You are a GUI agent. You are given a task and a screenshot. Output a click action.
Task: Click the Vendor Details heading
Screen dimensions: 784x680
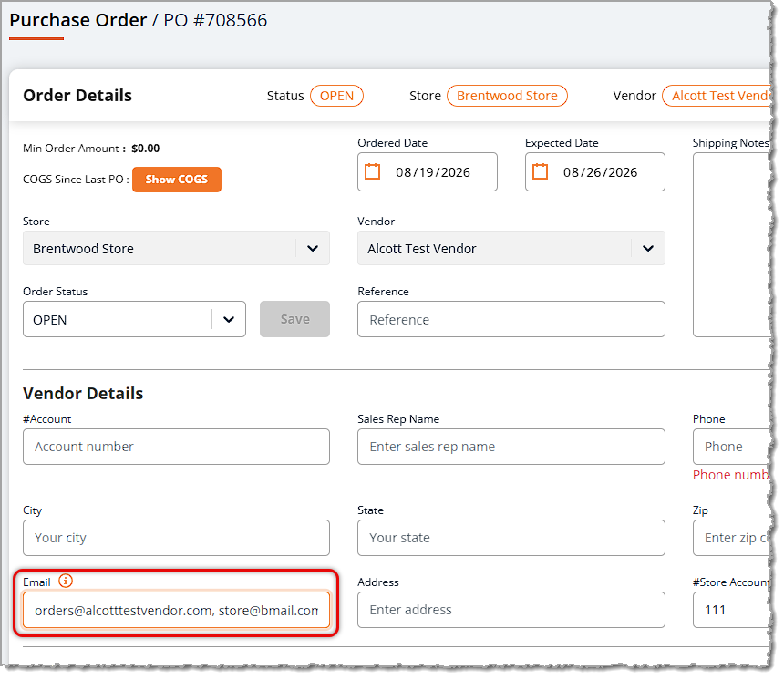pos(83,394)
